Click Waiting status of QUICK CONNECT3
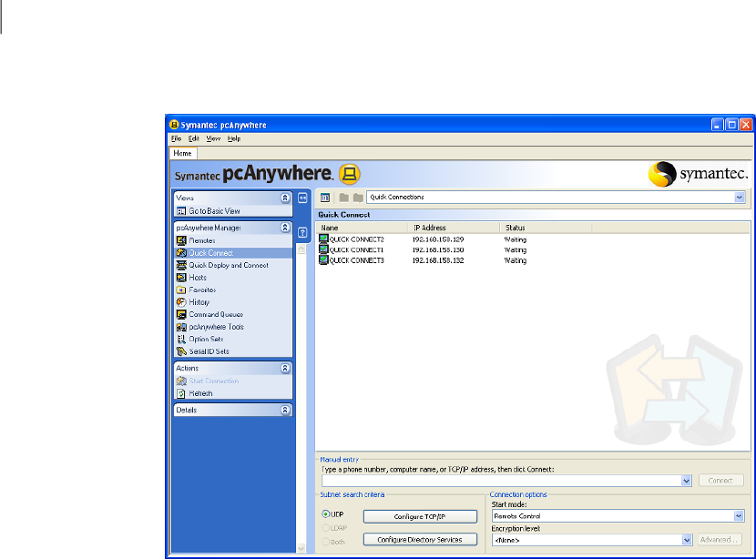This screenshot has height=559, width=756. 516,260
